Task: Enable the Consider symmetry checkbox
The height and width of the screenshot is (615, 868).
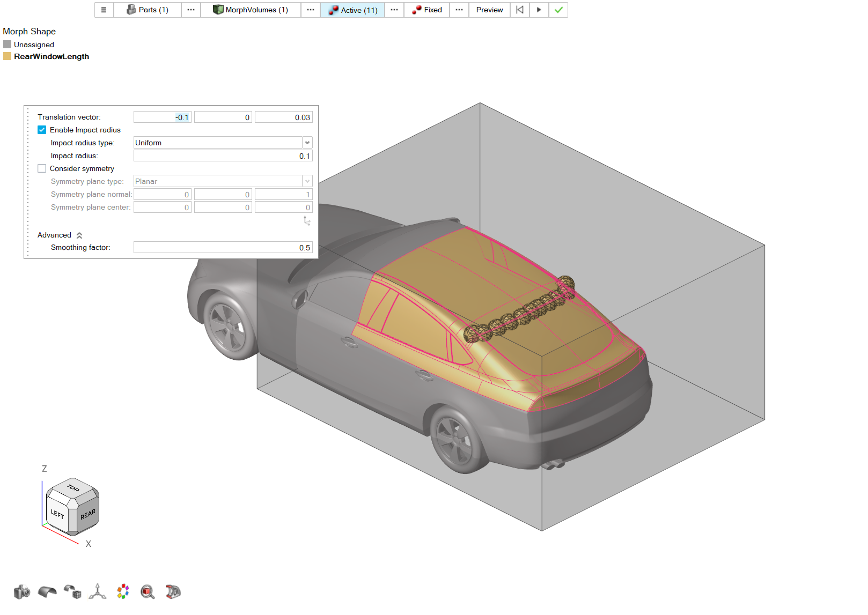Action: pyautogui.click(x=42, y=168)
